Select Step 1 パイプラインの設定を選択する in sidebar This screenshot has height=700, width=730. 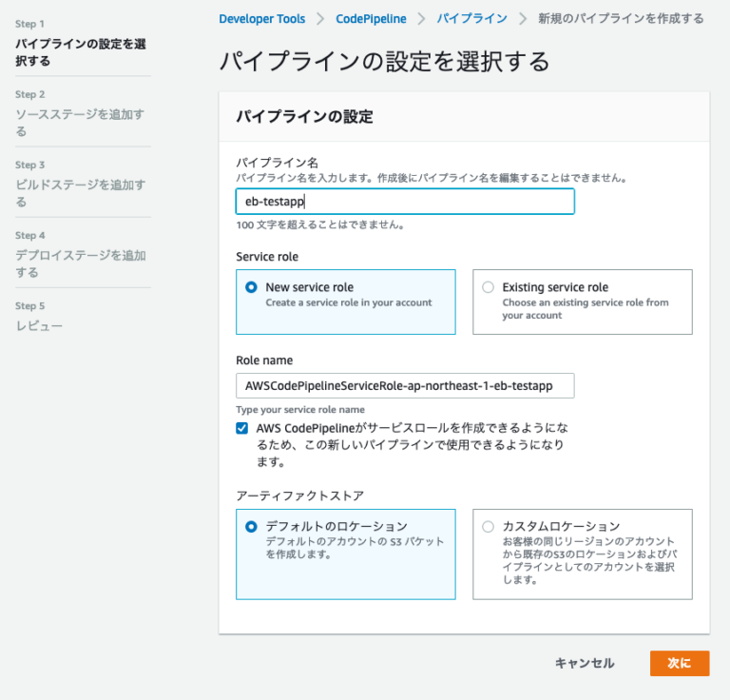(x=80, y=52)
